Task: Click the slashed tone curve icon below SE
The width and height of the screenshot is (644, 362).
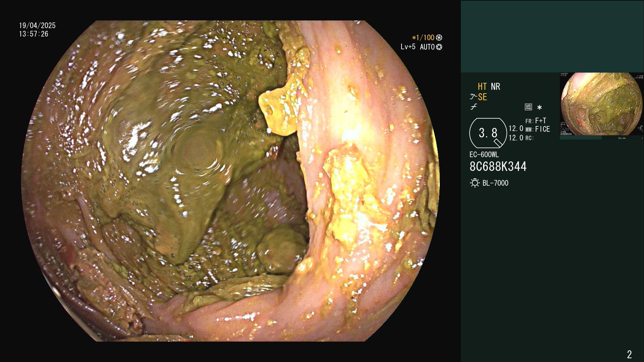Action: (474, 107)
